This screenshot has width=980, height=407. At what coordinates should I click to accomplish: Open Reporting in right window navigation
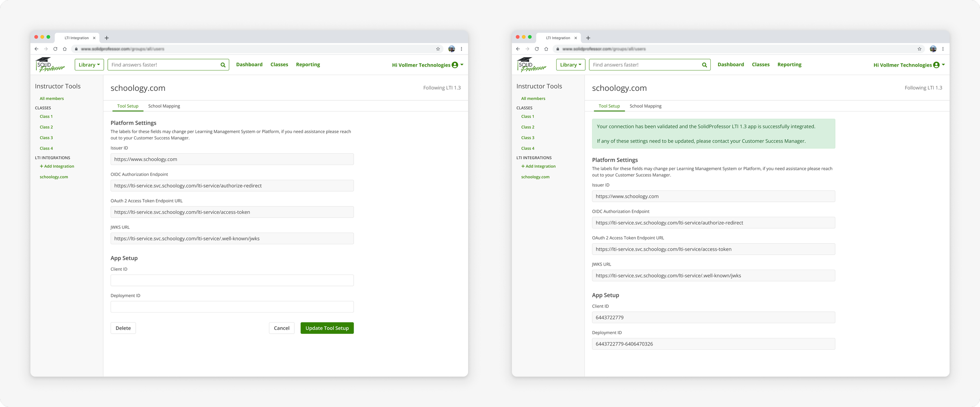click(789, 65)
